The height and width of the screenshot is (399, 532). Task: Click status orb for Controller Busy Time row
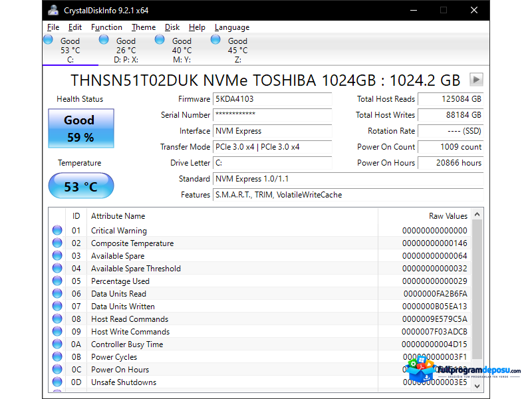[57, 344]
